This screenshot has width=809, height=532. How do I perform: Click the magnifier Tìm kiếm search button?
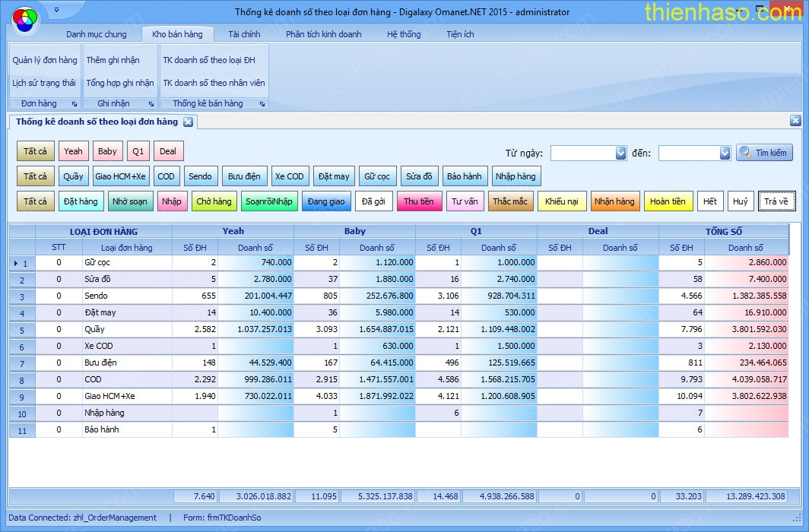[x=764, y=153]
